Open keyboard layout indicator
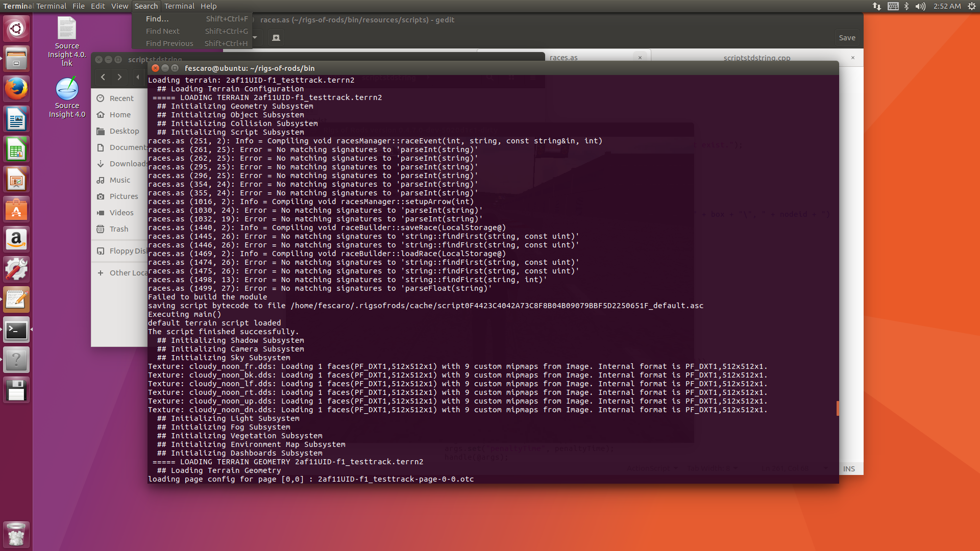The width and height of the screenshot is (980, 551). point(893,6)
